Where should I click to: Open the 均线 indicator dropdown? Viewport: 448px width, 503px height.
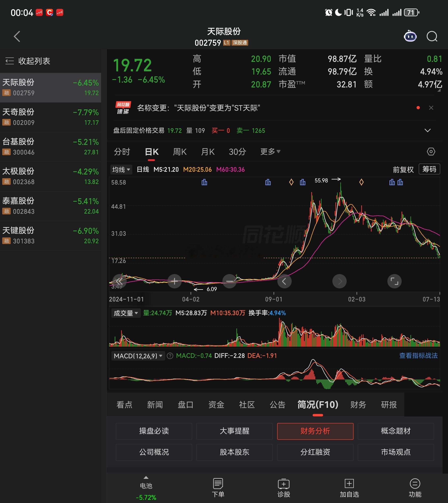click(x=121, y=169)
